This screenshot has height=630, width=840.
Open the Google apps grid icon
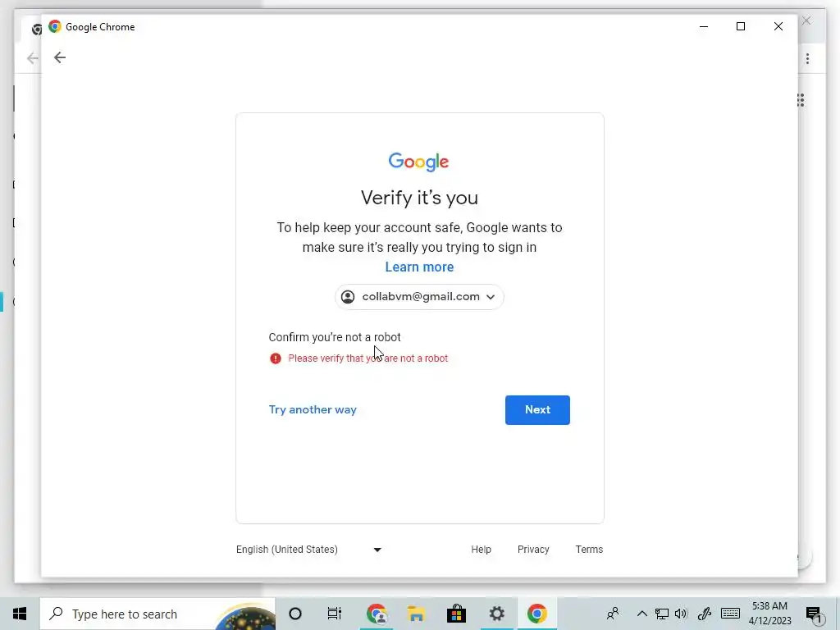click(801, 100)
